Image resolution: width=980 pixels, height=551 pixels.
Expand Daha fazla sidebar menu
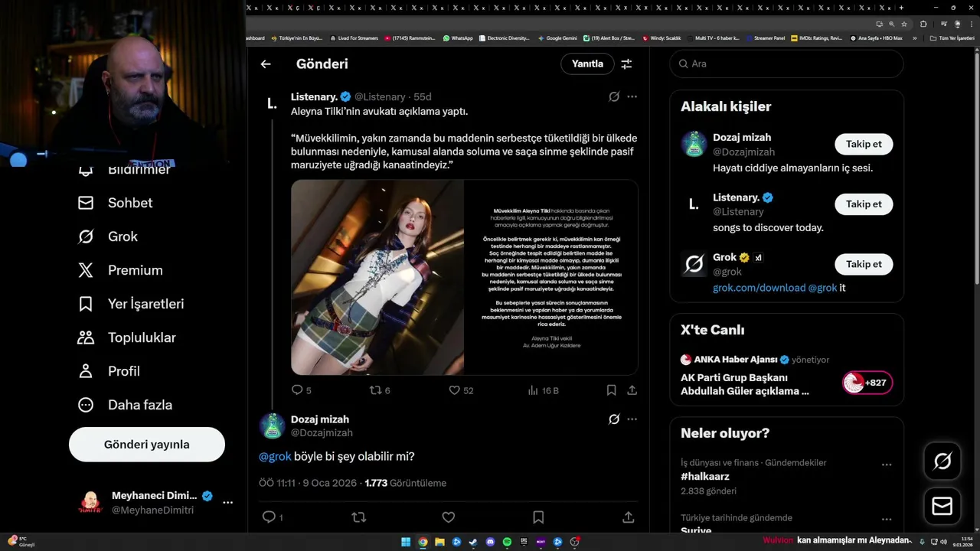click(x=125, y=405)
